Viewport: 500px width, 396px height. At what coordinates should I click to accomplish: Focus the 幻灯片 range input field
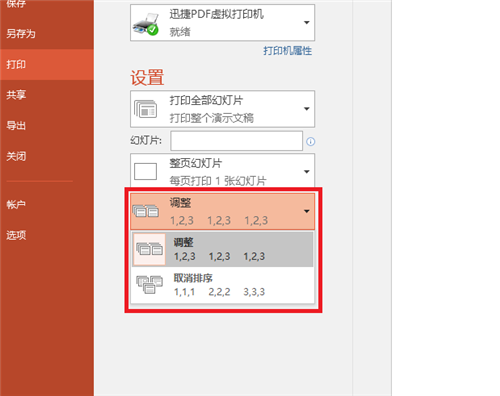pos(236,141)
